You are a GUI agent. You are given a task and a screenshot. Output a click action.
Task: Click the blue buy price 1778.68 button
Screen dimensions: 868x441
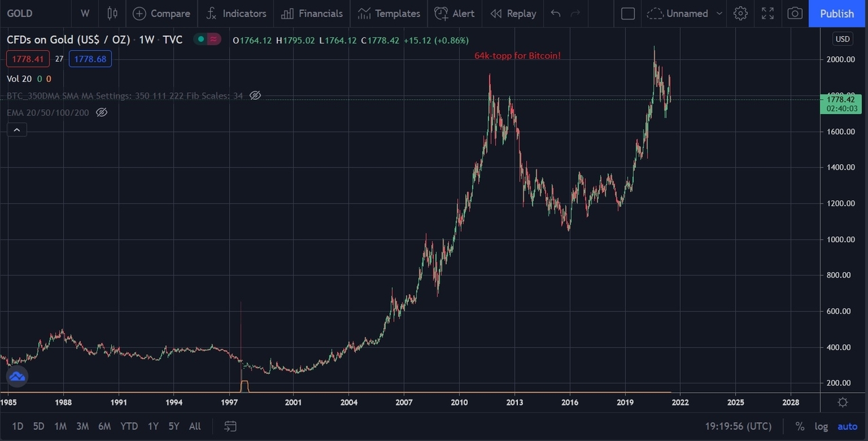click(90, 60)
